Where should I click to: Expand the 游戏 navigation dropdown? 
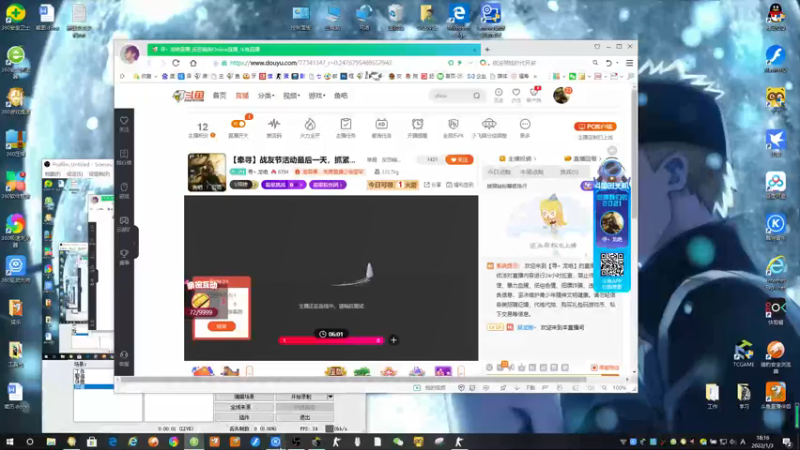(316, 95)
